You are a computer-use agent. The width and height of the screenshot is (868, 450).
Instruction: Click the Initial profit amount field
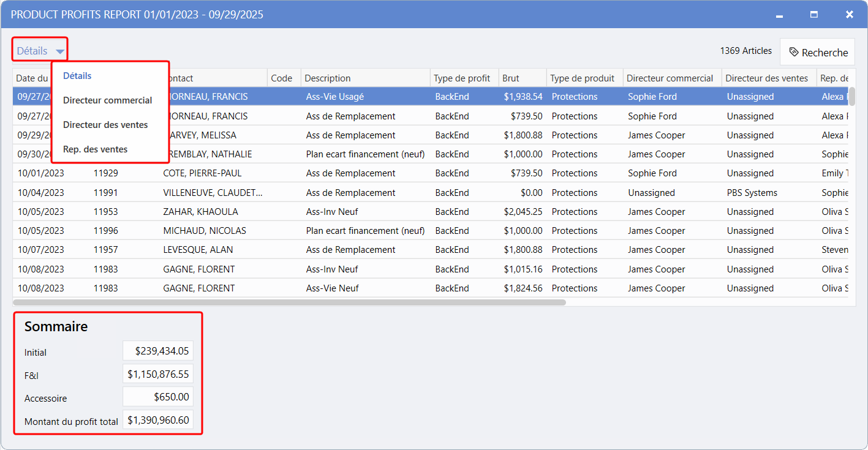point(158,351)
